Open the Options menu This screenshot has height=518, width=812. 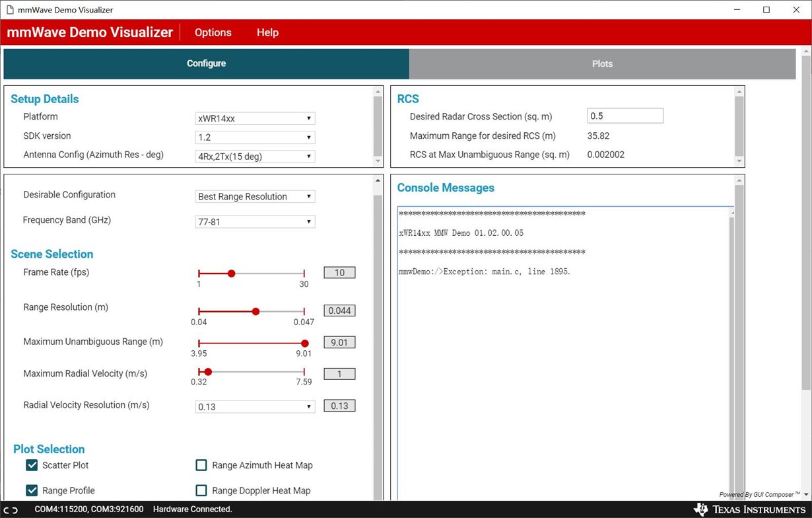(213, 32)
